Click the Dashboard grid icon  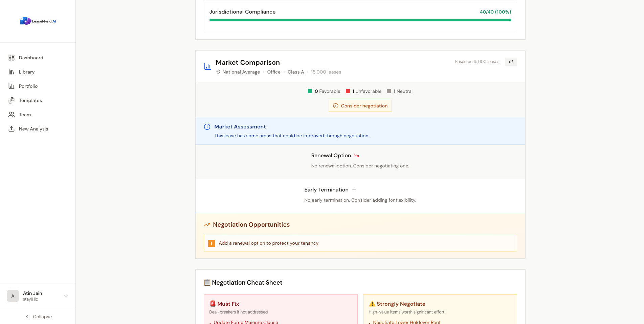point(12,58)
